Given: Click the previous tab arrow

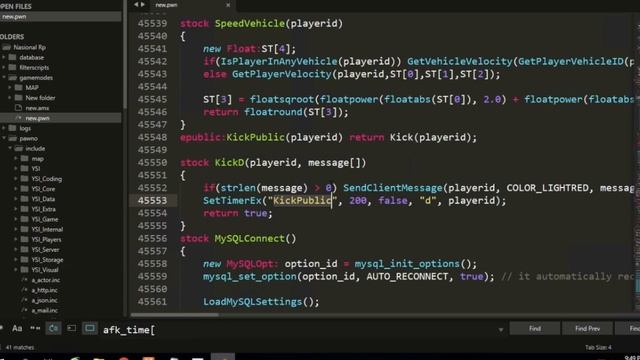Looking at the screenshot, I should [x=136, y=4].
